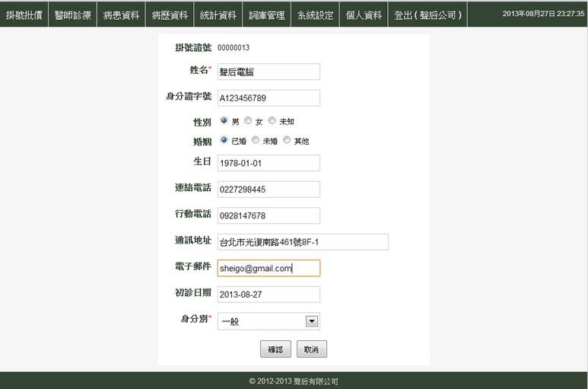Click the 行動電話 mobile number field

(269, 215)
